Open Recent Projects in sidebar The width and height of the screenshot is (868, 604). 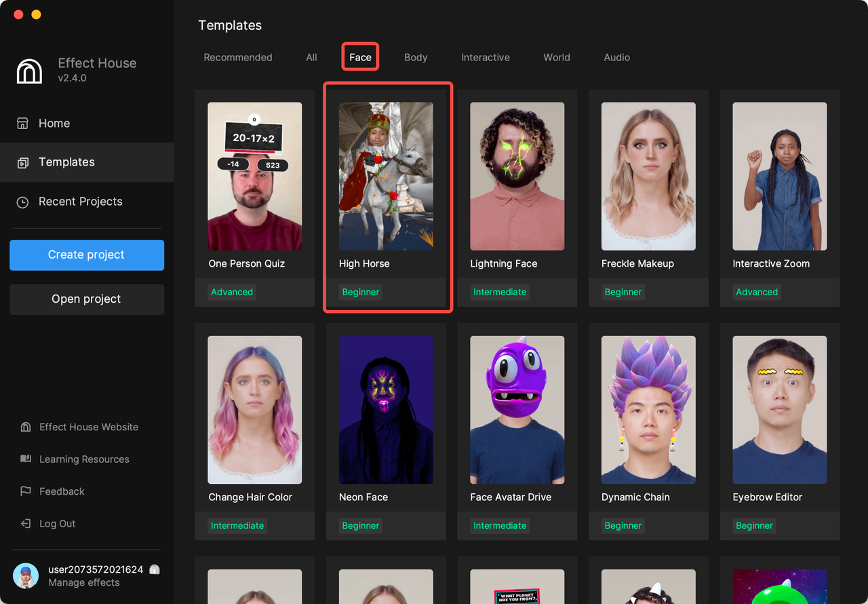(x=87, y=202)
